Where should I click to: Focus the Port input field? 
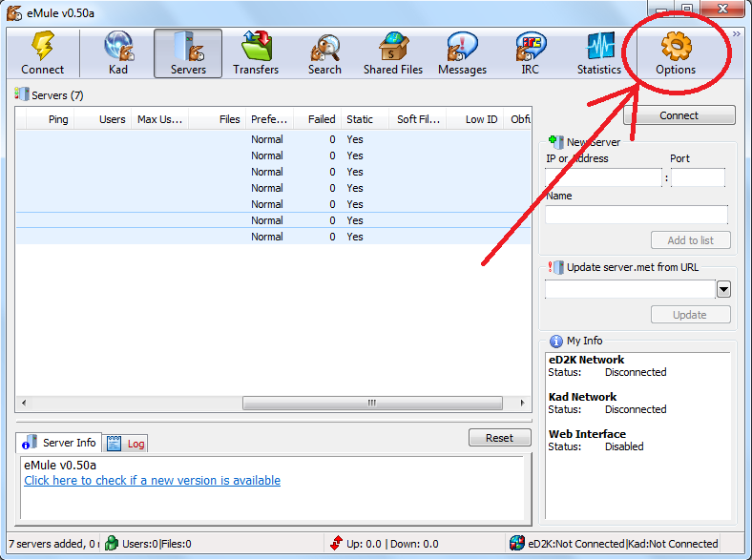699,177
